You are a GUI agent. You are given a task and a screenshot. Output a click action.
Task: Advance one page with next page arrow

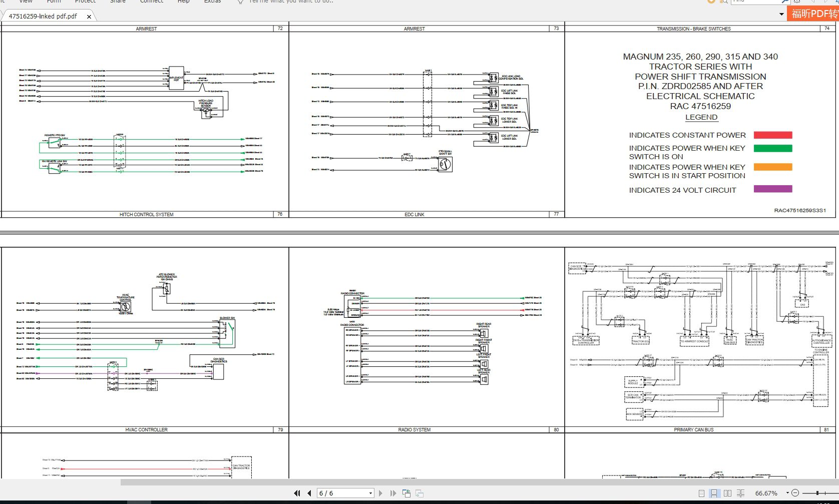(381, 493)
